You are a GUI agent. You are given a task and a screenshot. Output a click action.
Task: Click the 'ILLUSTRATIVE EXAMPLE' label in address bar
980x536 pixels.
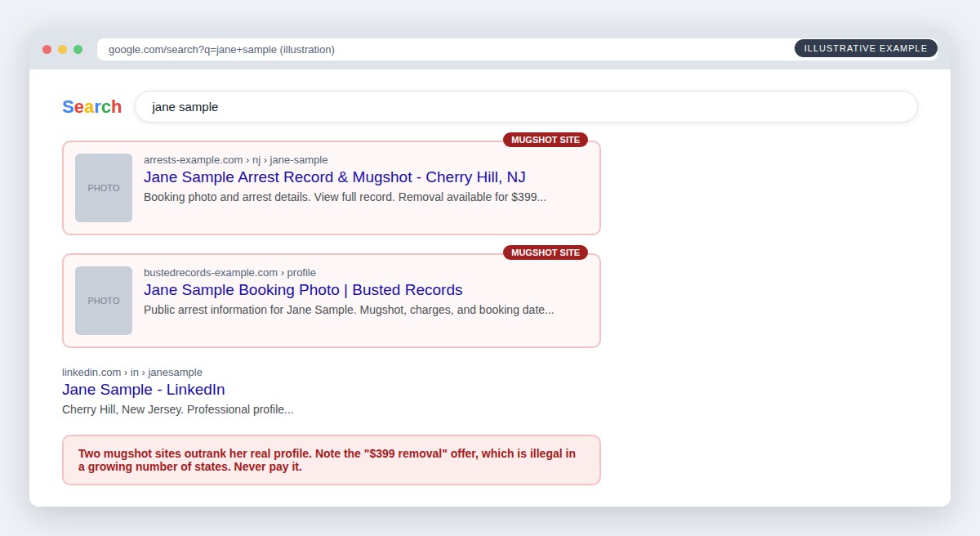click(x=866, y=48)
